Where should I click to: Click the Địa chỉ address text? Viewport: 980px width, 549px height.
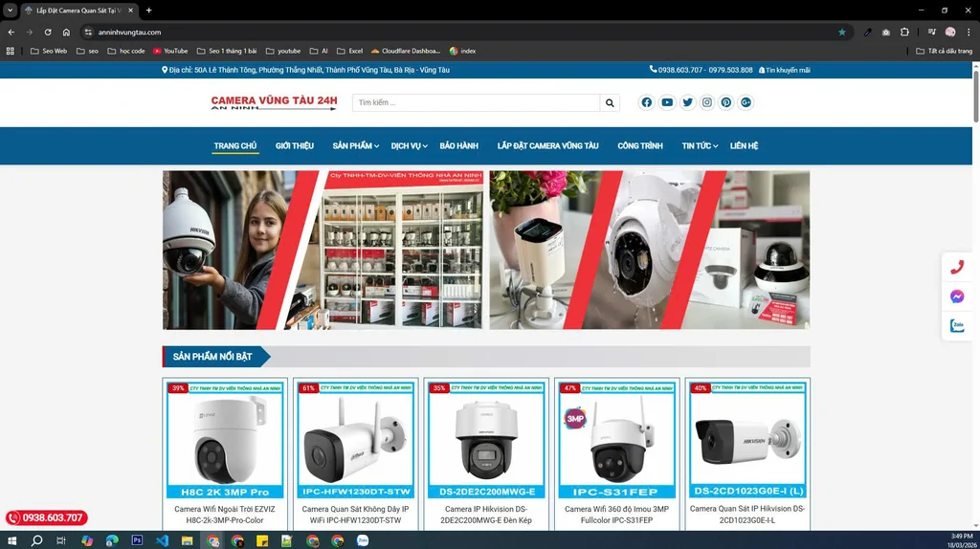click(305, 70)
